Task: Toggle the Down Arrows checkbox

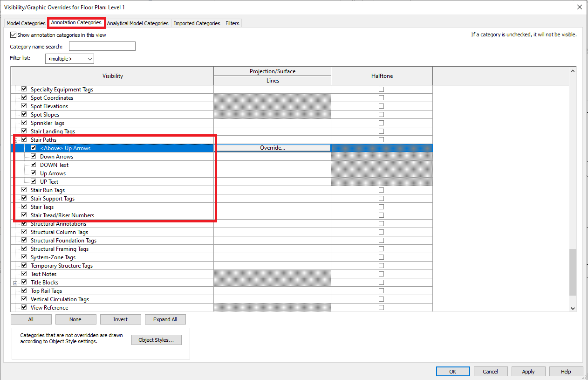Action: pyautogui.click(x=33, y=156)
